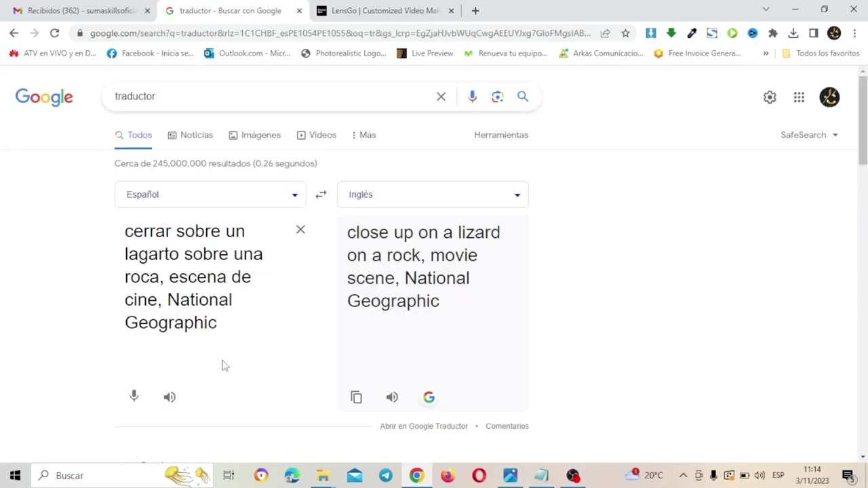Dictate source text with translator microphone
Image resolution: width=868 pixels, height=488 pixels.
134,396
